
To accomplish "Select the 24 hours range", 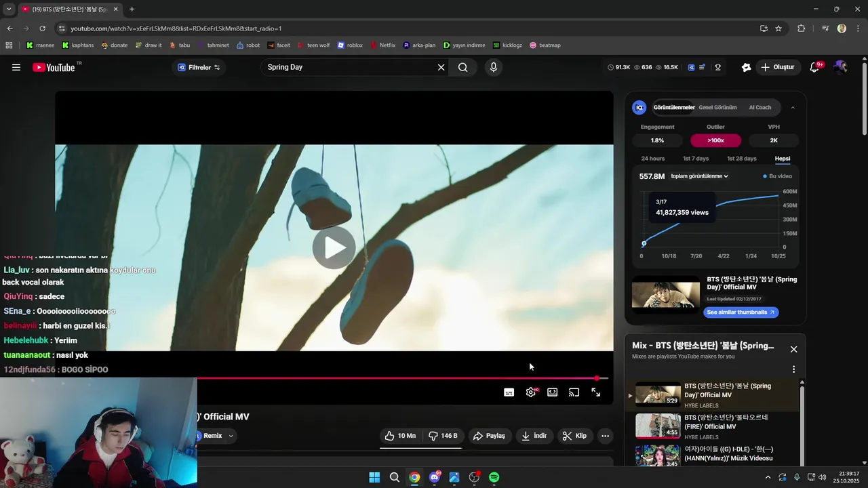I will click(x=653, y=159).
